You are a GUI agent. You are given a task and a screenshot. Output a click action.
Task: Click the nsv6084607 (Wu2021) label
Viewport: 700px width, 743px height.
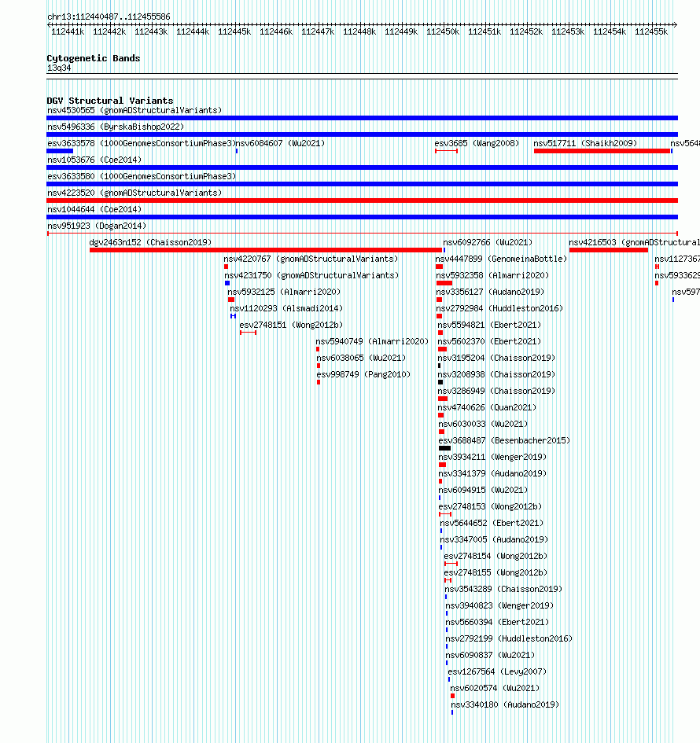(280, 143)
